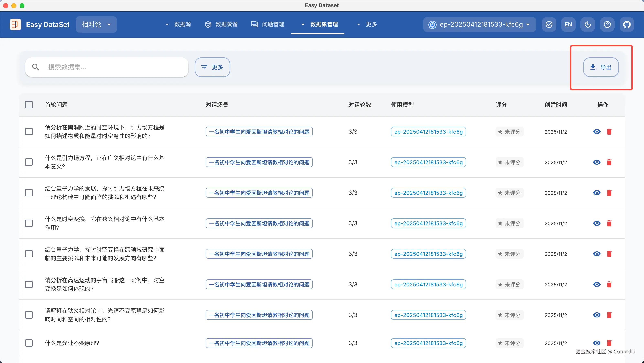Expand the 数据源 menu dropdown
This screenshot has width=644, height=363.
178,24
